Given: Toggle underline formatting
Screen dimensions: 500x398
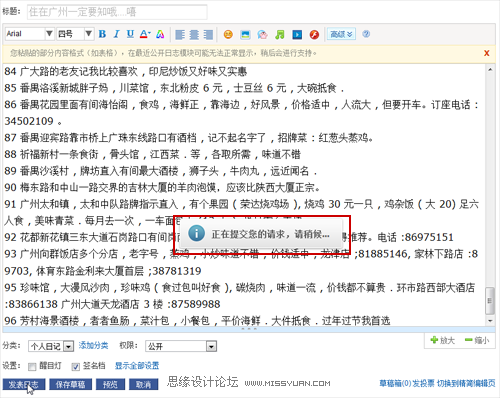Looking at the screenshot, I should click(x=130, y=34).
